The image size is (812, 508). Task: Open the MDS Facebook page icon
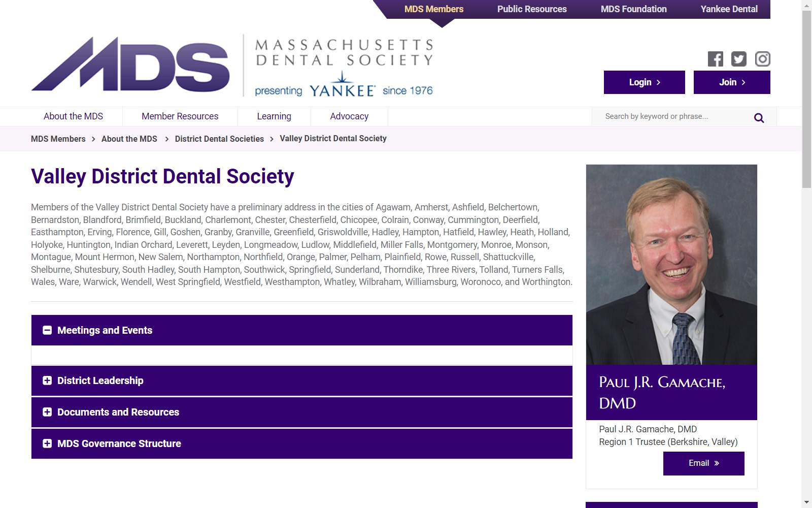tap(716, 59)
